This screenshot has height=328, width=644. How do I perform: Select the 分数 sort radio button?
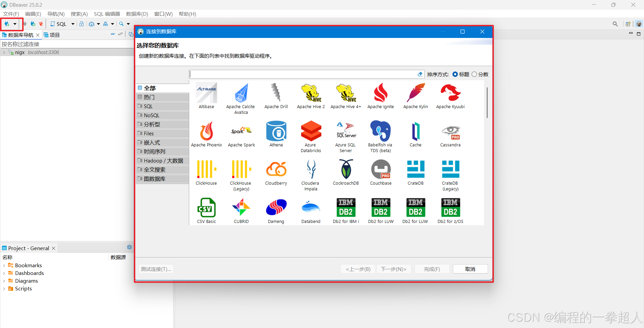pyautogui.click(x=474, y=74)
